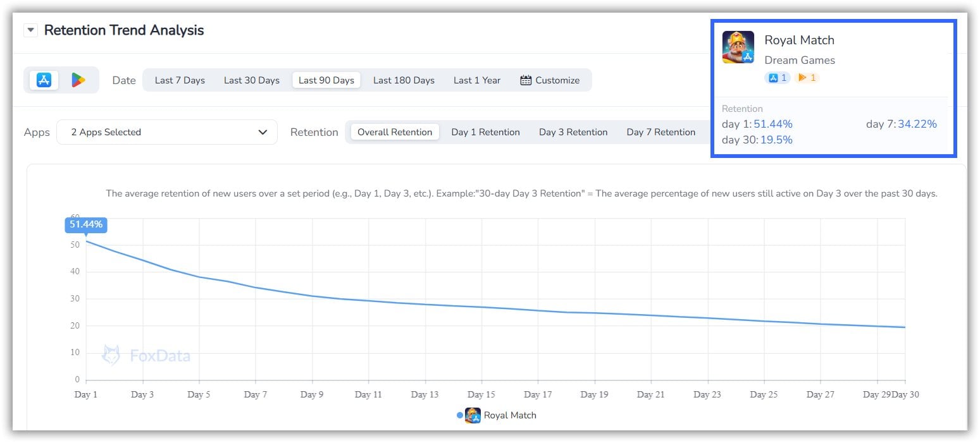This screenshot has height=443, width=980.
Task: Switch to Day 1 Retention view
Action: (485, 132)
